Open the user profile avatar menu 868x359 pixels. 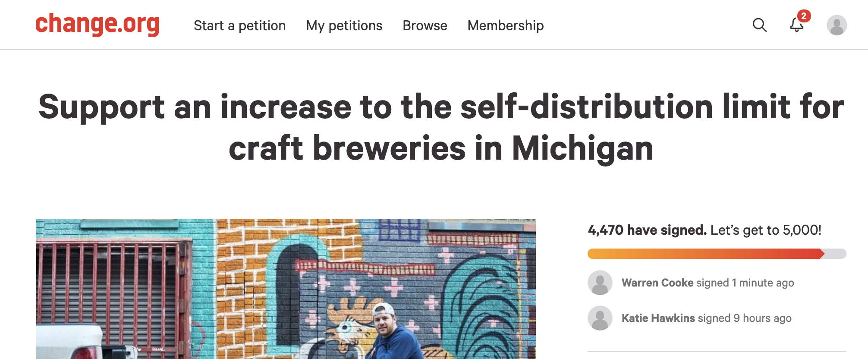pyautogui.click(x=837, y=25)
